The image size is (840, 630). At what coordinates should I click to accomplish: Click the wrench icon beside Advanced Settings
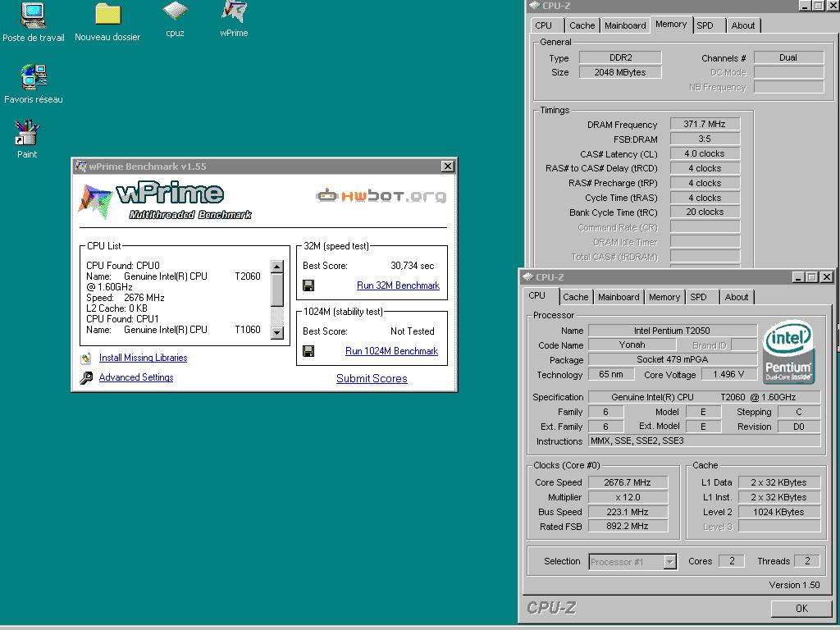pyautogui.click(x=86, y=377)
